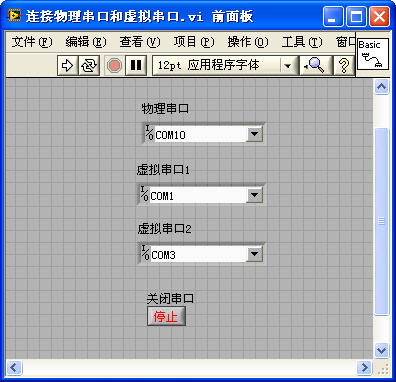This screenshot has height=382, width=396.
Task: Click the Abort Execution stop icon
Action: [x=114, y=65]
